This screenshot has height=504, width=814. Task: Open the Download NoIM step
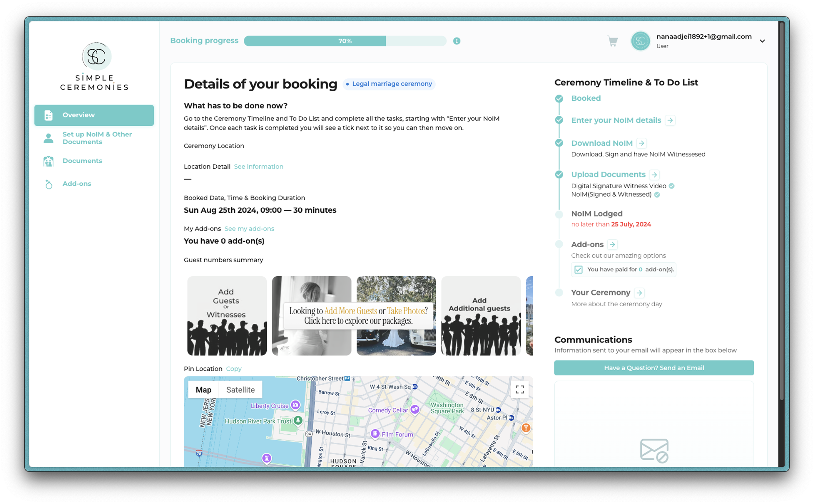602,143
